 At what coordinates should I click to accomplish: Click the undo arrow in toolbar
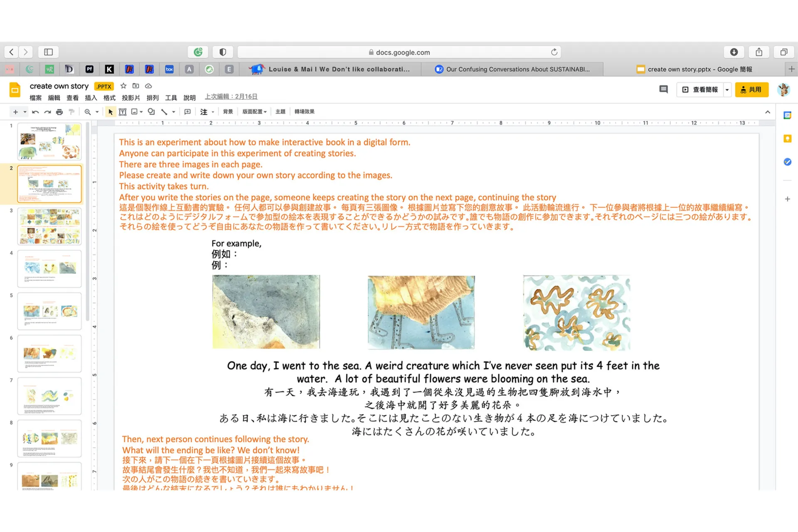tap(35, 112)
